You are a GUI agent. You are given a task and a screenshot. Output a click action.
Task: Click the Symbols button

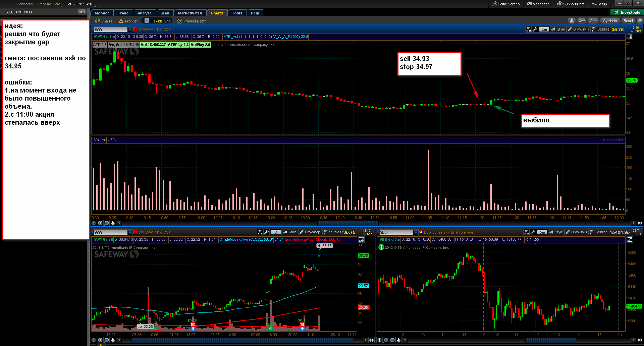click(610, 21)
